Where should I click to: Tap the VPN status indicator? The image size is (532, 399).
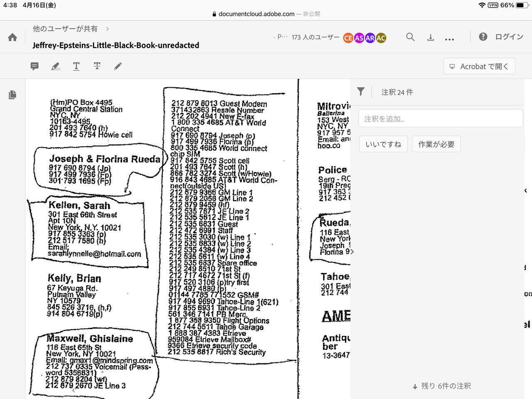pyautogui.click(x=493, y=5)
